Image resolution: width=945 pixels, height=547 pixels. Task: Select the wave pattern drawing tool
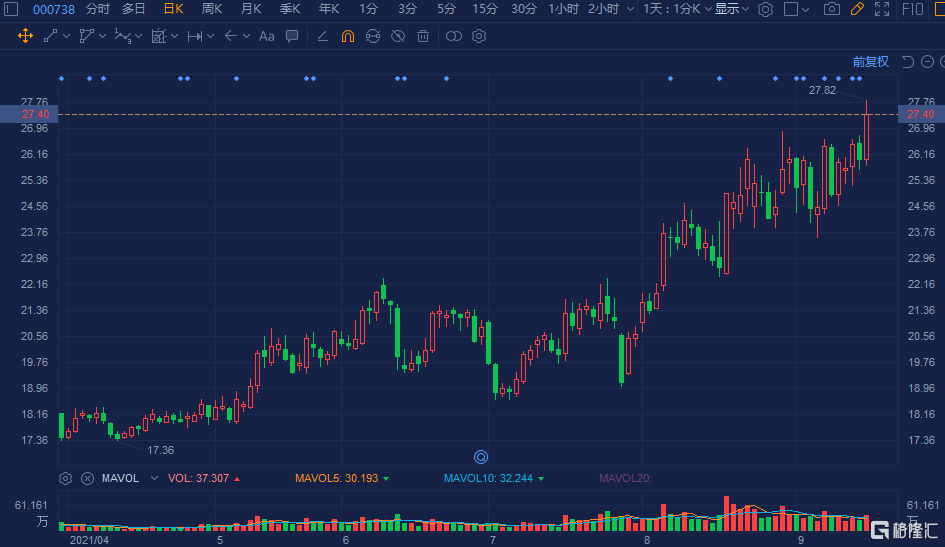pos(122,36)
